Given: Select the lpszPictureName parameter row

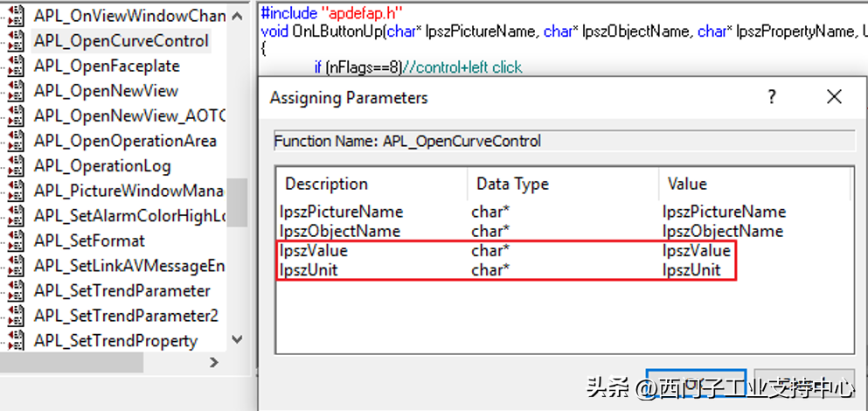Looking at the screenshot, I should click(x=341, y=212).
